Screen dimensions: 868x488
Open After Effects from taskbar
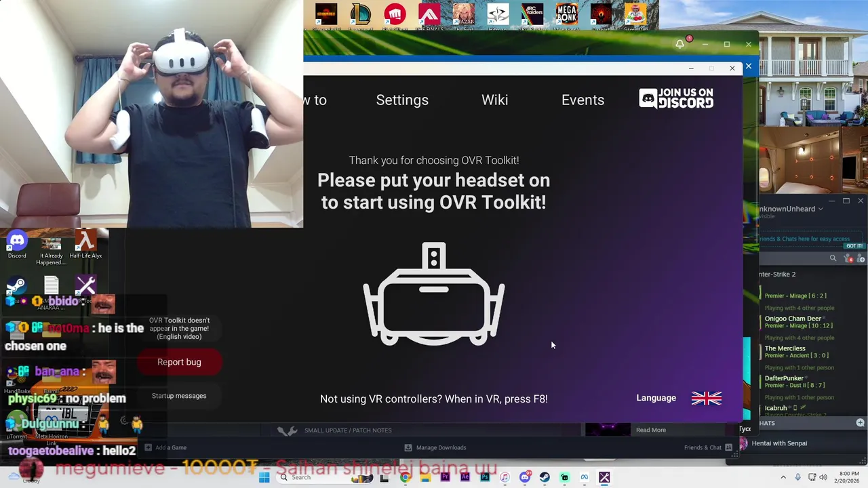[465, 477]
